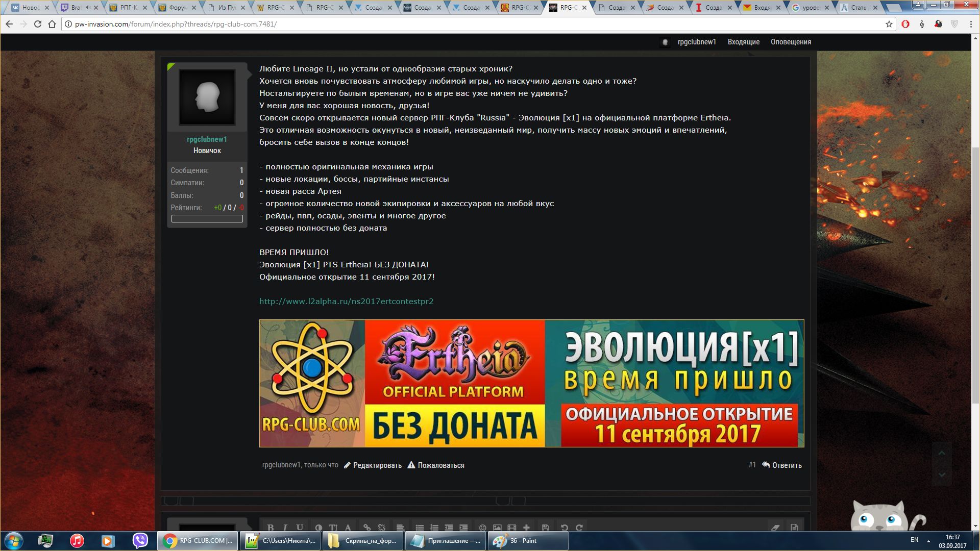This screenshot has height=551, width=980.
Task: Click the scroll-to-top arrow on page
Action: coord(942,453)
